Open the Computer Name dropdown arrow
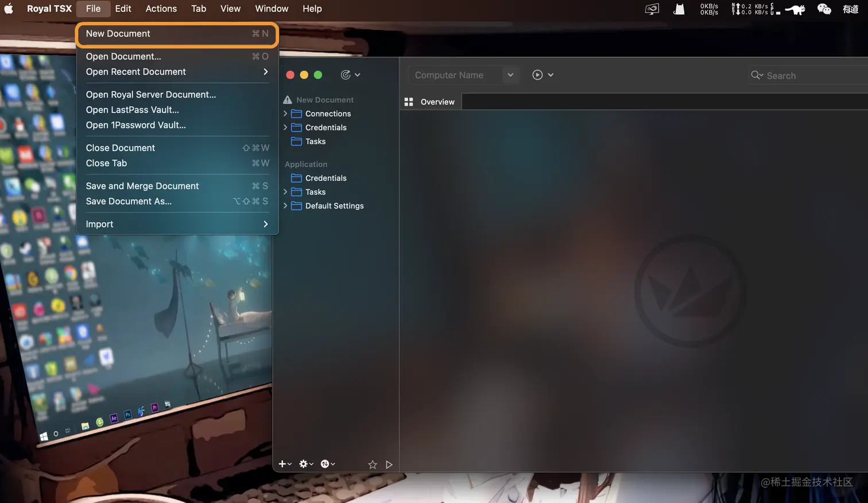The height and width of the screenshot is (503, 868). coord(510,75)
